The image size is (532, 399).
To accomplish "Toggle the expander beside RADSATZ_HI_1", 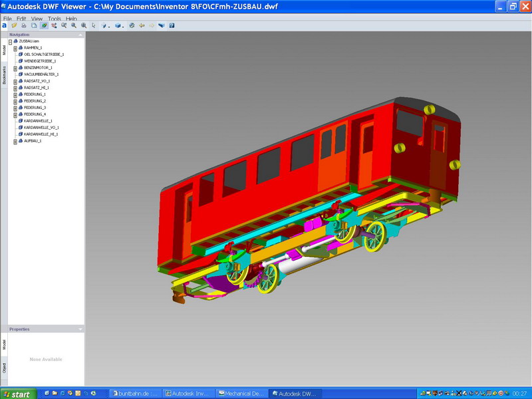I will (x=15, y=88).
